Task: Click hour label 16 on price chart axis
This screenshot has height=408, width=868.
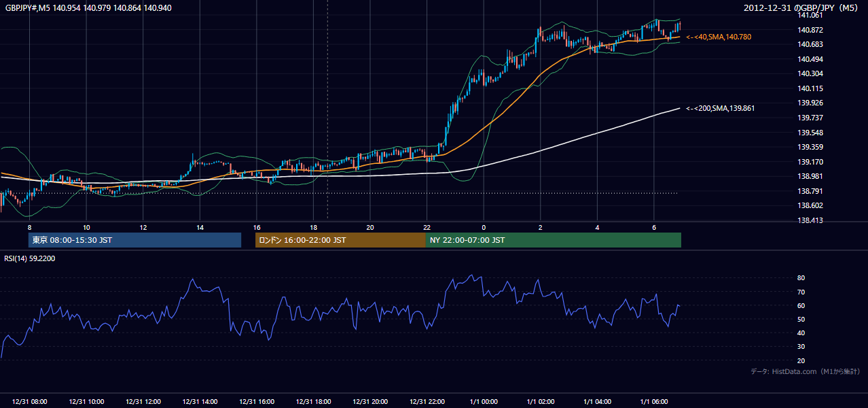Action: coord(256,227)
